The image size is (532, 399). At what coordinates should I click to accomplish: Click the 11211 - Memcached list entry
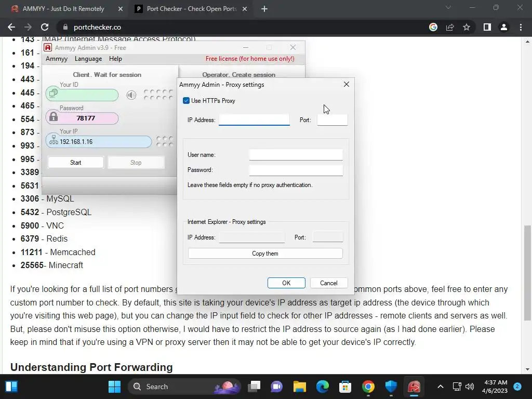pos(58,252)
